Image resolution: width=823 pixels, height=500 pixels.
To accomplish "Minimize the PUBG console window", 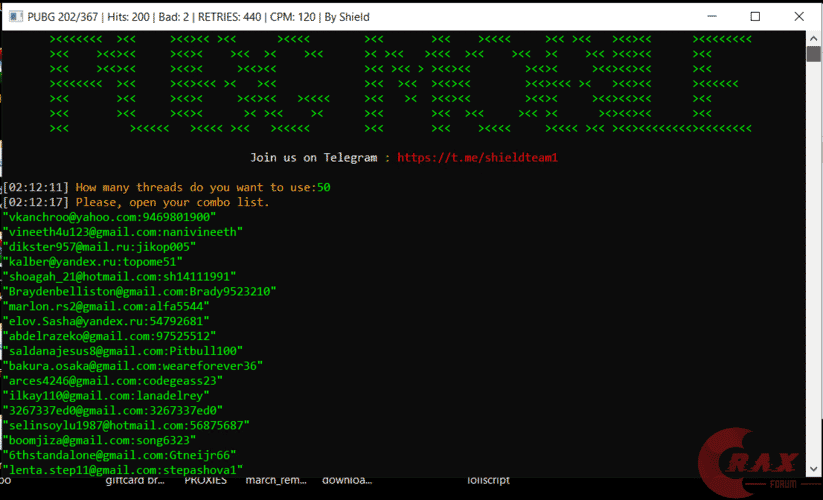I will click(x=712, y=17).
